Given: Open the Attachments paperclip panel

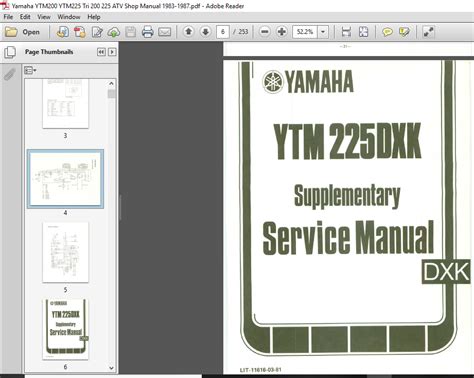Looking at the screenshot, I should click(9, 74).
